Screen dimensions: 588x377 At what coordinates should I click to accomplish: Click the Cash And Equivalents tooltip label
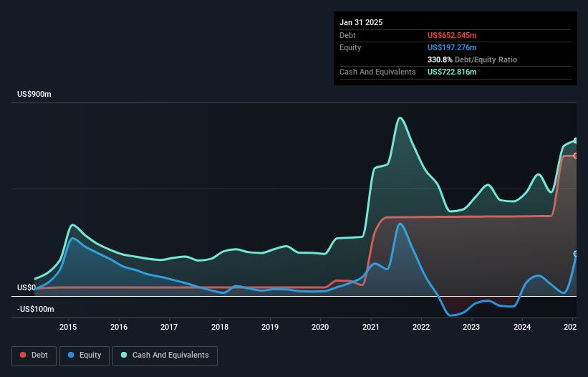[377, 72]
